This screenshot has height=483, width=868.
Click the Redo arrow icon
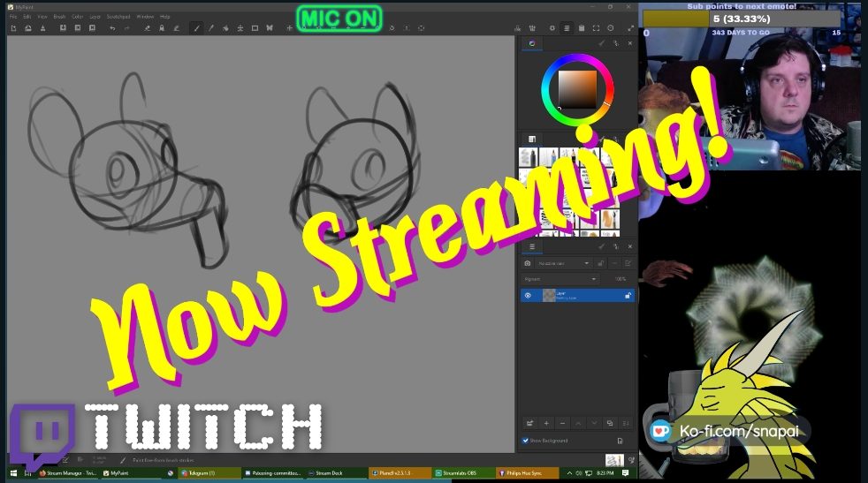coord(126,28)
